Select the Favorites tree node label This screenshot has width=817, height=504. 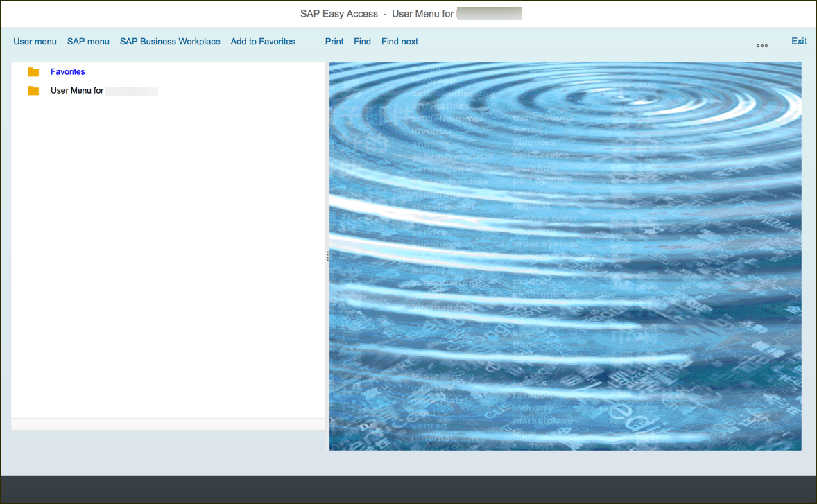68,72
